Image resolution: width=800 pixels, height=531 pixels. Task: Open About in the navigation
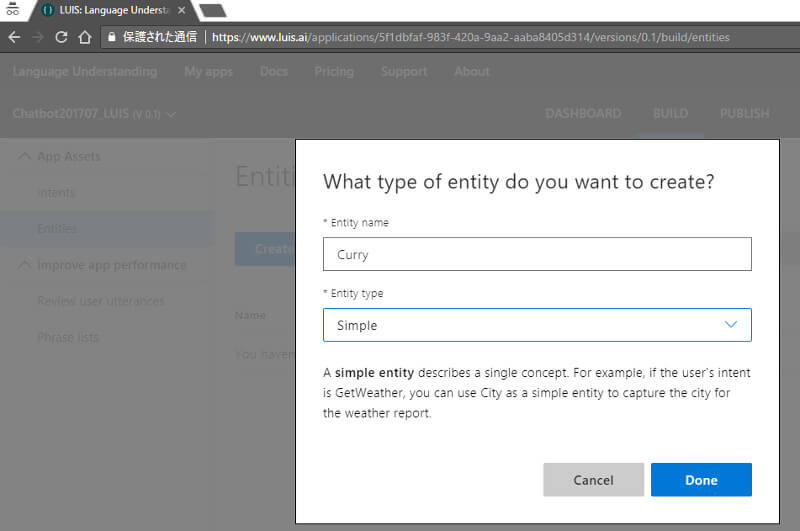click(x=471, y=71)
